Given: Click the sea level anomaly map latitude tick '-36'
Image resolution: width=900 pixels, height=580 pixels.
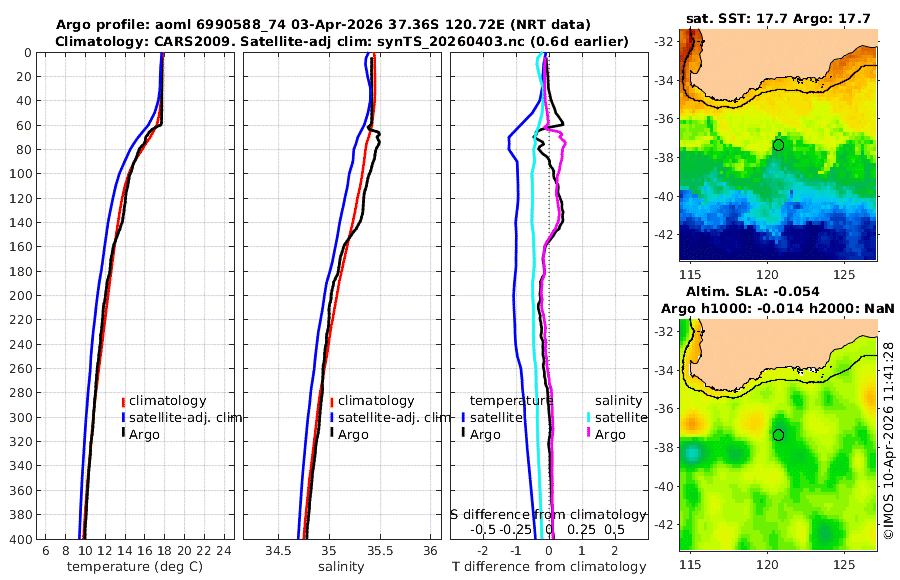Looking at the screenshot, I should (x=664, y=409).
